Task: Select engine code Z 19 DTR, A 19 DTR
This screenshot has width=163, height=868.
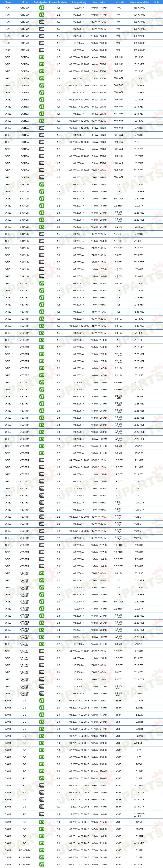Action: (139, 815)
